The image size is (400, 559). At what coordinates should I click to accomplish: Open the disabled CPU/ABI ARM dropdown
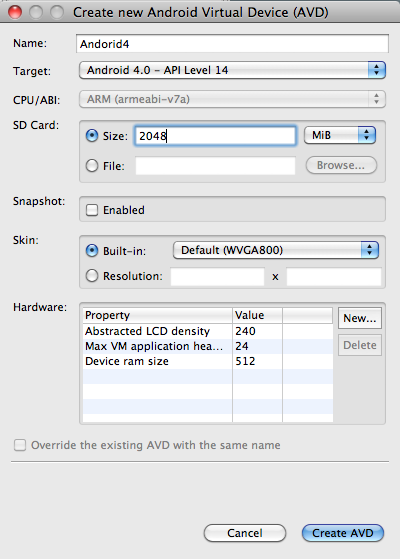(x=232, y=99)
